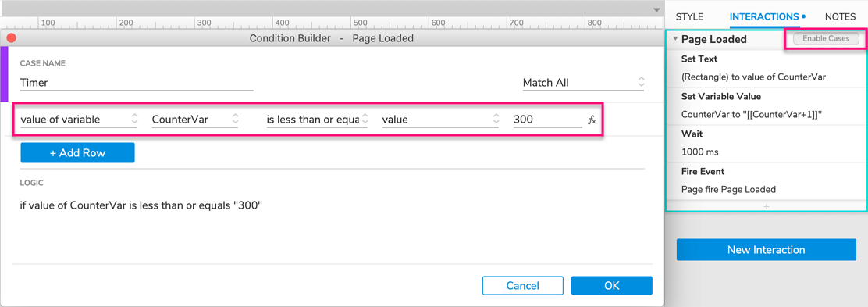Screen dimensions: 868x307
Task: Select the INTERACTIONS tab
Action: pyautogui.click(x=764, y=16)
